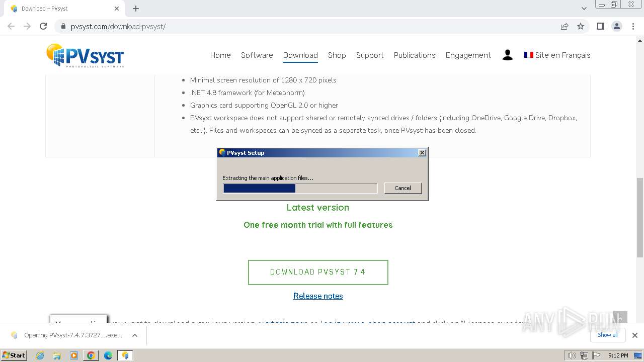Close the downloads bar
Viewport: 644px width, 362px height.
pyautogui.click(x=635, y=335)
